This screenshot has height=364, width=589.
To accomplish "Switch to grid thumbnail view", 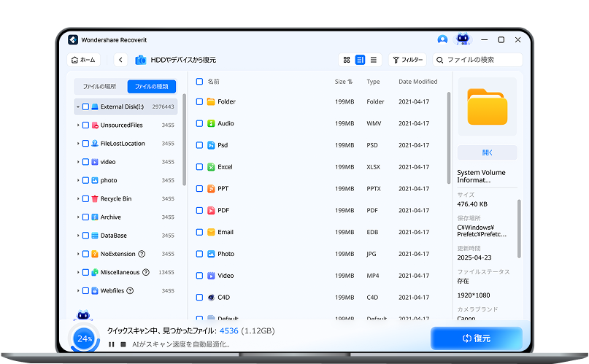I will (x=347, y=60).
